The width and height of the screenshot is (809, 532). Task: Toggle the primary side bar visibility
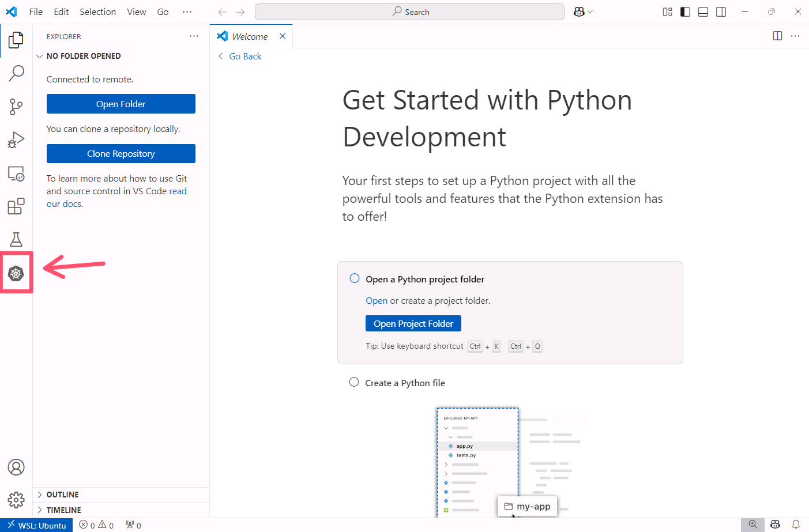pyautogui.click(x=685, y=12)
